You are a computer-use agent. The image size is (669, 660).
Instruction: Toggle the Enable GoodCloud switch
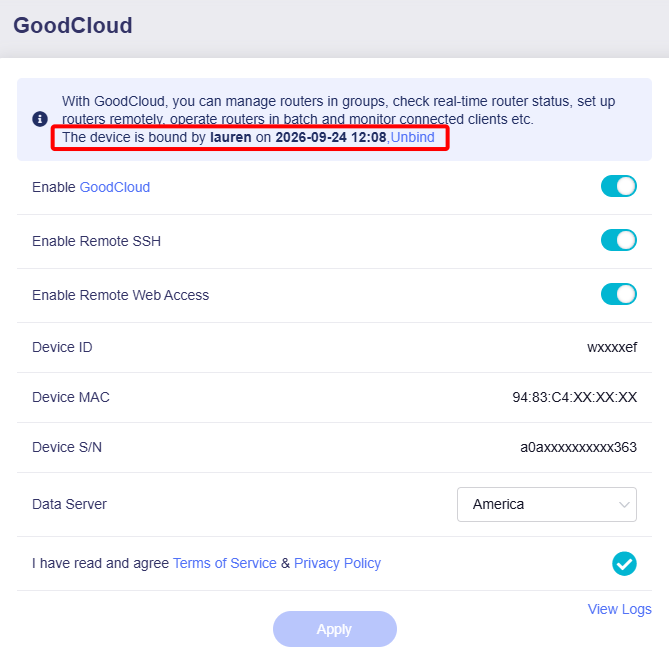619,186
